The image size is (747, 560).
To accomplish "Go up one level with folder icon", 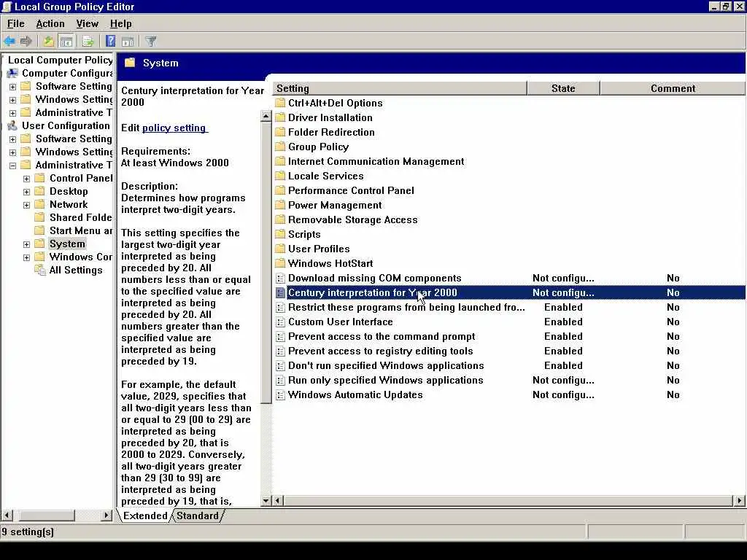I will [48, 42].
